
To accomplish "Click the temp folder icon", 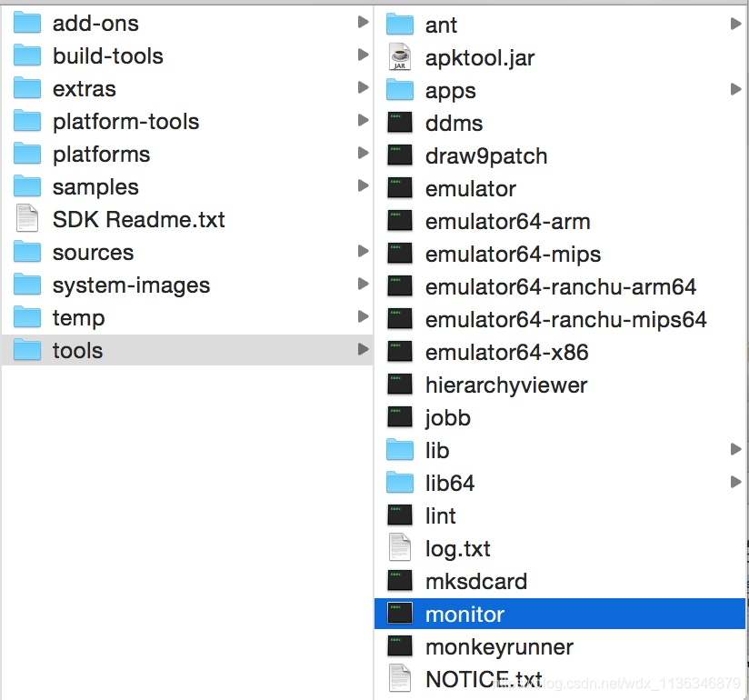I will [27, 317].
